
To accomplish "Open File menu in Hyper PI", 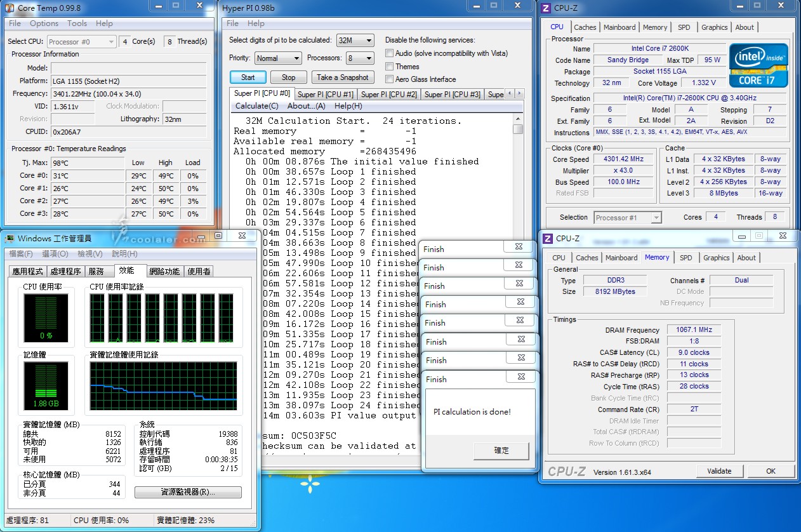I will [x=233, y=23].
